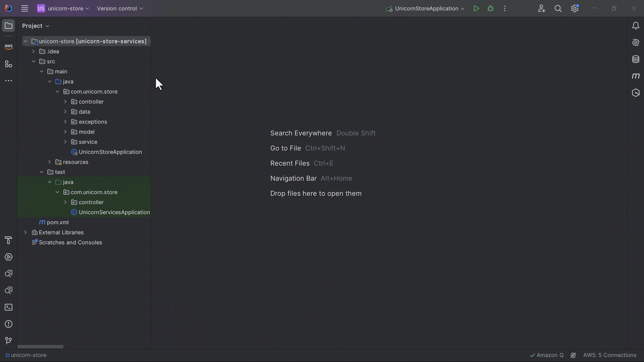This screenshot has width=644, height=362.
Task: Select UnicornServicesApplication in the tree
Action: coord(114,212)
